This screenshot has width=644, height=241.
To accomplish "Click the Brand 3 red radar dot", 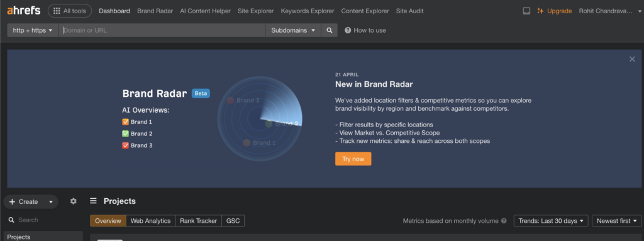I will [x=230, y=100].
